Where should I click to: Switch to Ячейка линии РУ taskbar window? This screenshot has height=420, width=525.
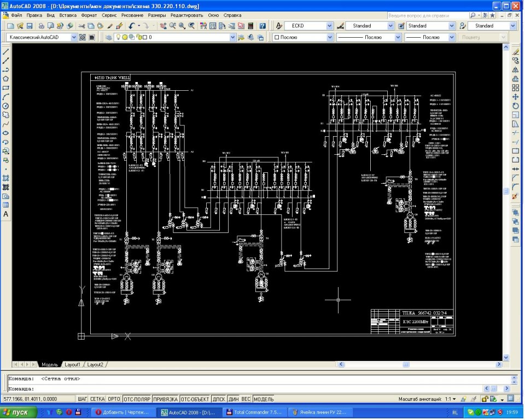(x=320, y=413)
